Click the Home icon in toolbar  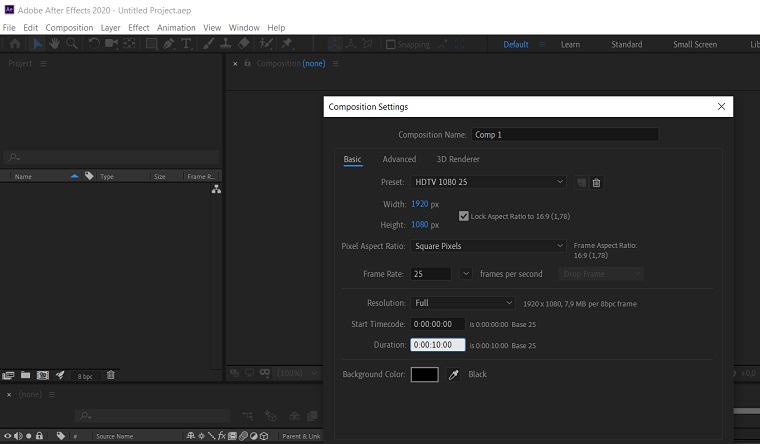click(14, 44)
